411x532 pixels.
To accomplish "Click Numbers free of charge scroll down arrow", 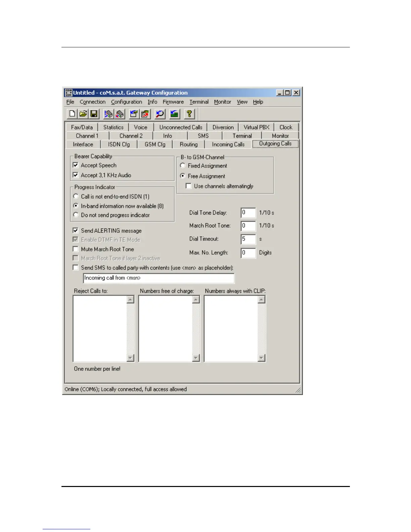I will (196, 358).
